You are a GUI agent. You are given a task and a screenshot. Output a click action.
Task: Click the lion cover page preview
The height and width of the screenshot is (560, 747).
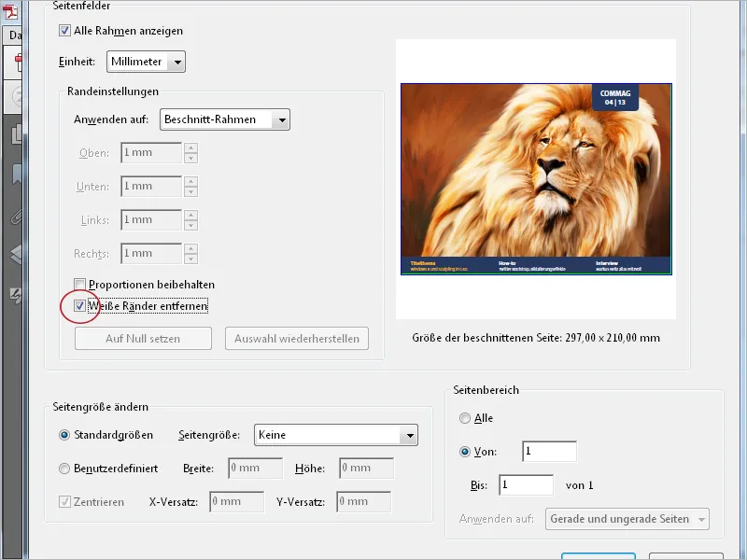click(536, 179)
